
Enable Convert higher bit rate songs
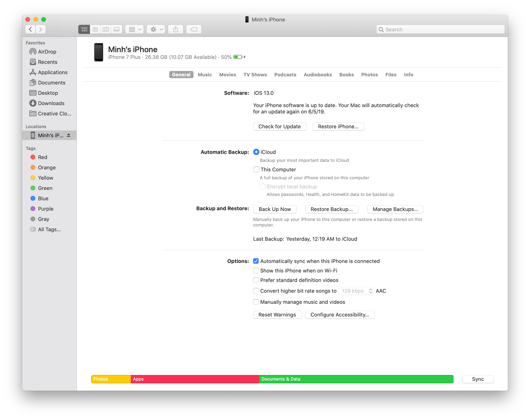pyautogui.click(x=256, y=291)
